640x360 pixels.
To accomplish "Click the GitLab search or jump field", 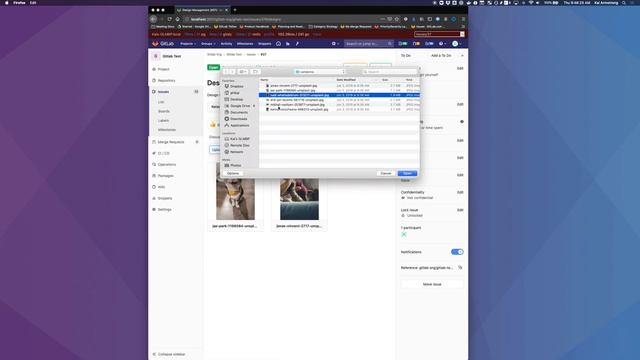I will (369, 44).
